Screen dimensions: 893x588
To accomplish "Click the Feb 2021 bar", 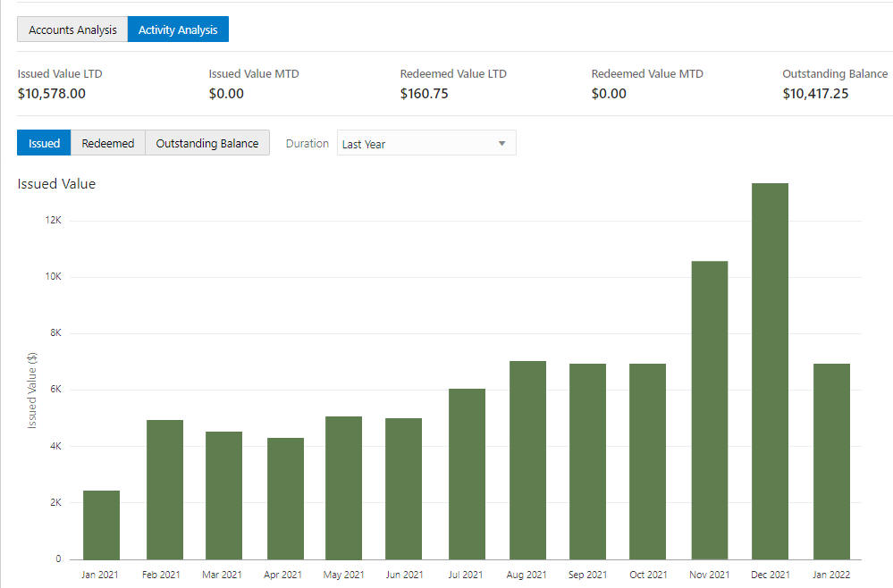I will coord(164,490).
